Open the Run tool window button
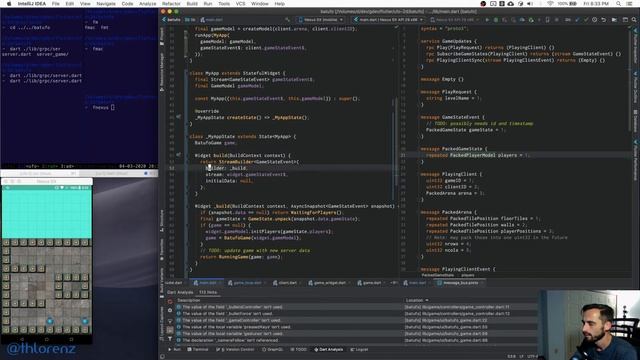 175,349
